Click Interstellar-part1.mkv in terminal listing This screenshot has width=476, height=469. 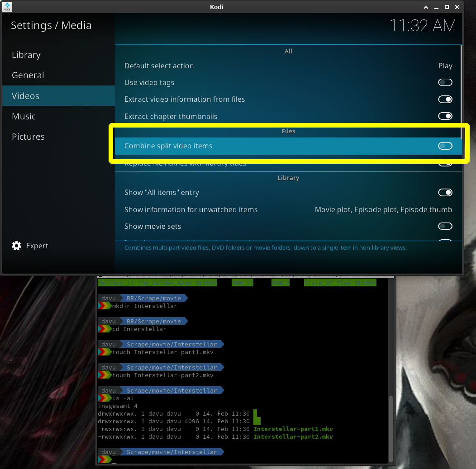(x=293, y=429)
